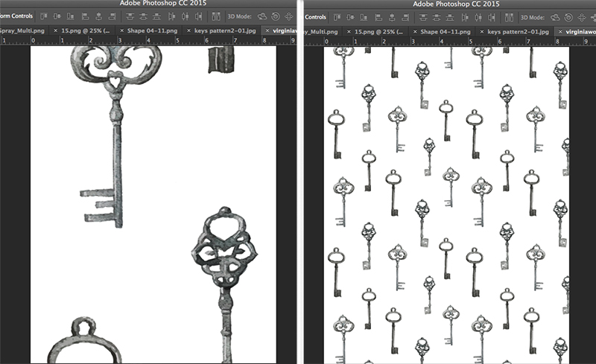Click Distribute Right Edges in left window
The image size is (596, 364).
click(198, 16)
